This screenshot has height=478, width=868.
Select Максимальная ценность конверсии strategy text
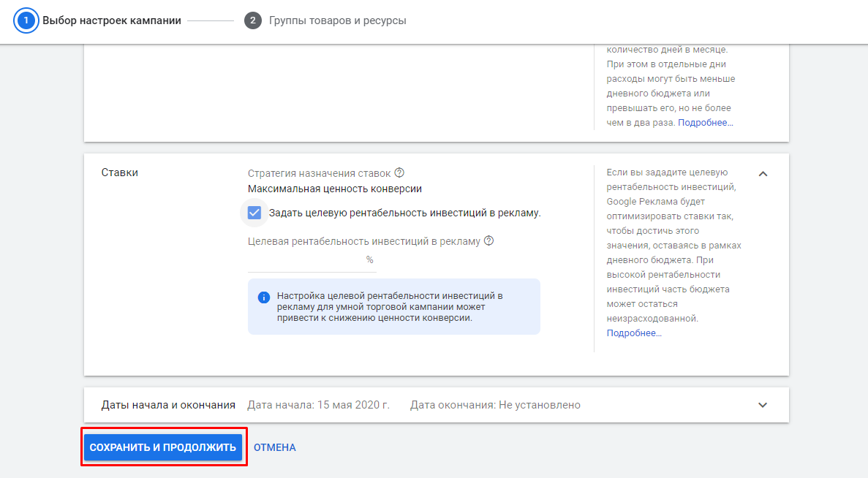tap(334, 189)
